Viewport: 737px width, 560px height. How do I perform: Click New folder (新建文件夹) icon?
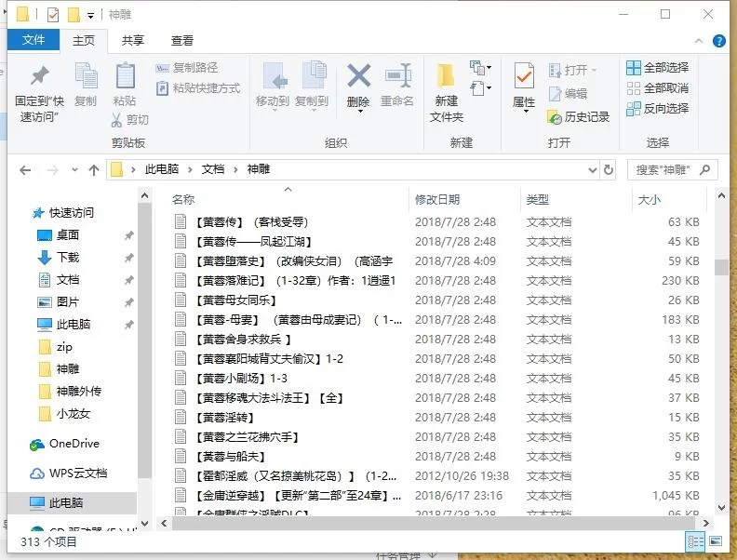(445, 76)
